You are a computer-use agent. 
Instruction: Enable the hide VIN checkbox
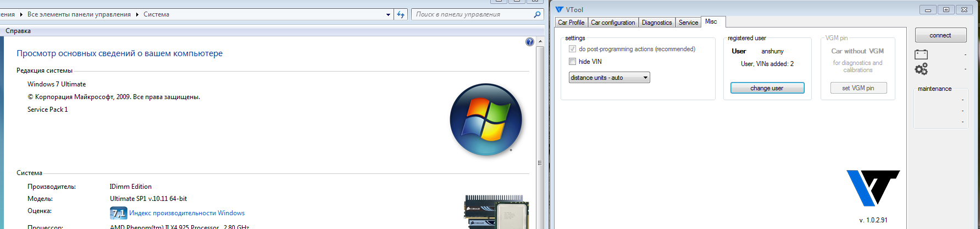pos(573,62)
